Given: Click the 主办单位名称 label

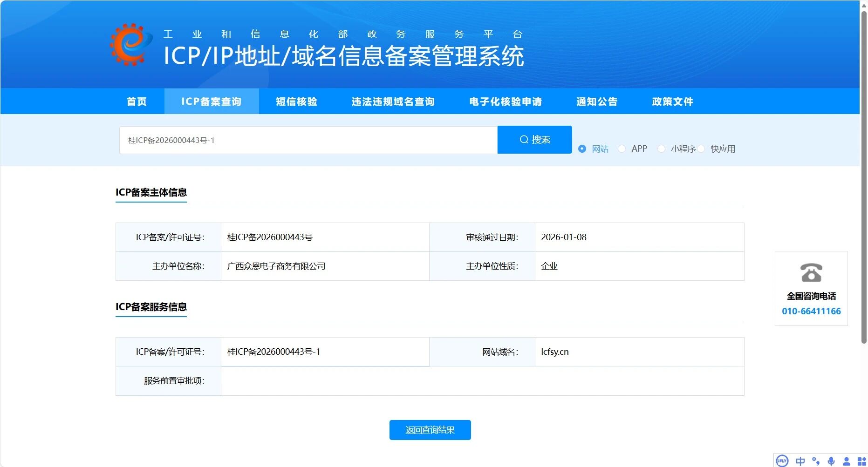Looking at the screenshot, I should tap(178, 266).
